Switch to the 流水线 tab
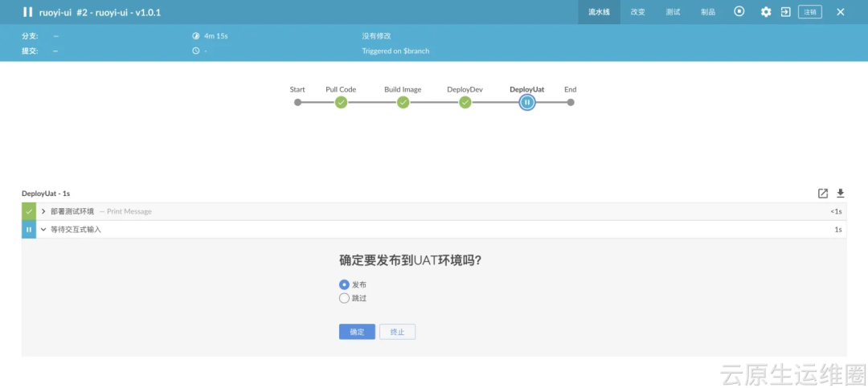Image resolution: width=868 pixels, height=388 pixels. click(x=599, y=12)
